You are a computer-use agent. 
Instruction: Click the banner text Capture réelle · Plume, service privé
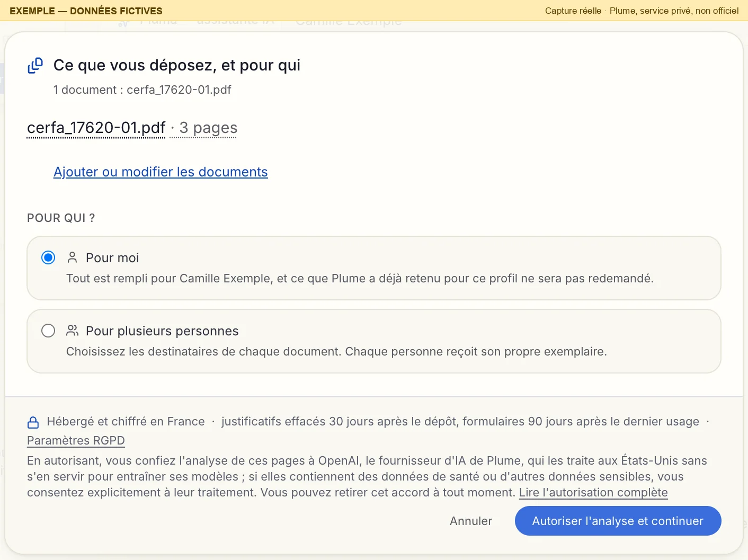pos(642,11)
